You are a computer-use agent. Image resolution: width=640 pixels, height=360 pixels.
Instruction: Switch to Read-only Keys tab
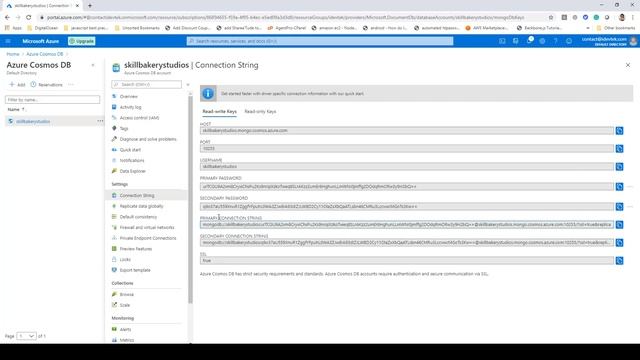260,111
